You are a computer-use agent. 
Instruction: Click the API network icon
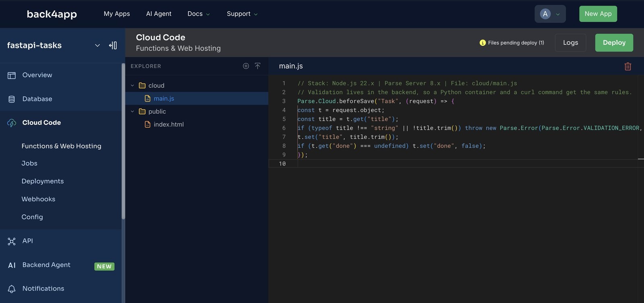point(12,241)
